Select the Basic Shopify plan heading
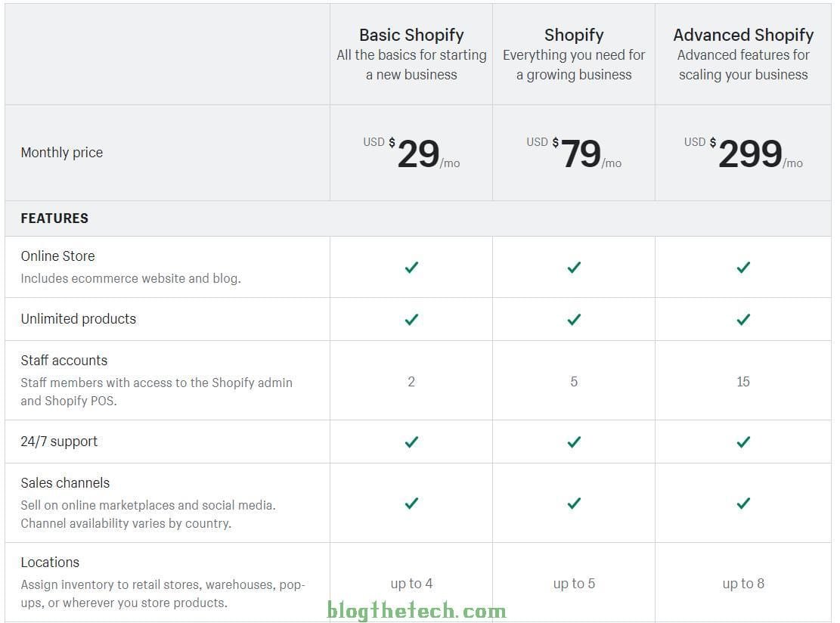 coord(411,35)
